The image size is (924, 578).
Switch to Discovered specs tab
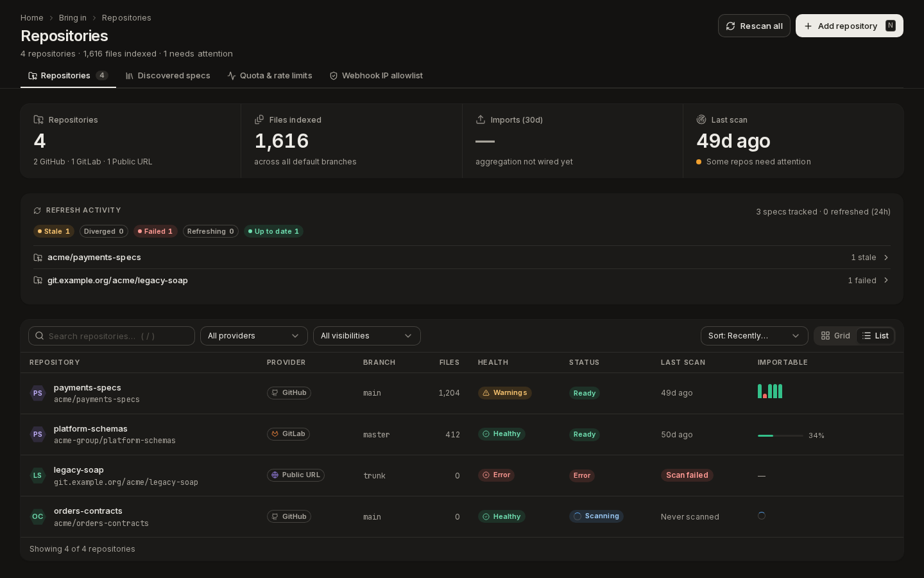(x=167, y=76)
